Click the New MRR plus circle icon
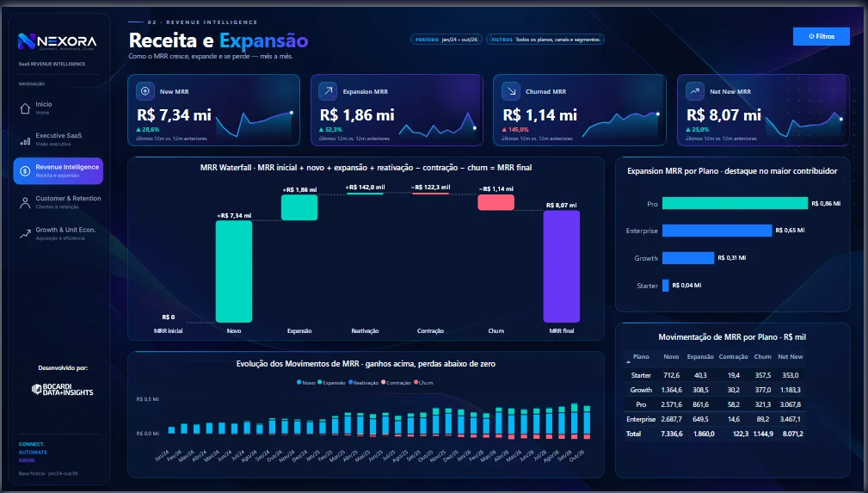Image resolution: width=868 pixels, height=493 pixels. 145,91
